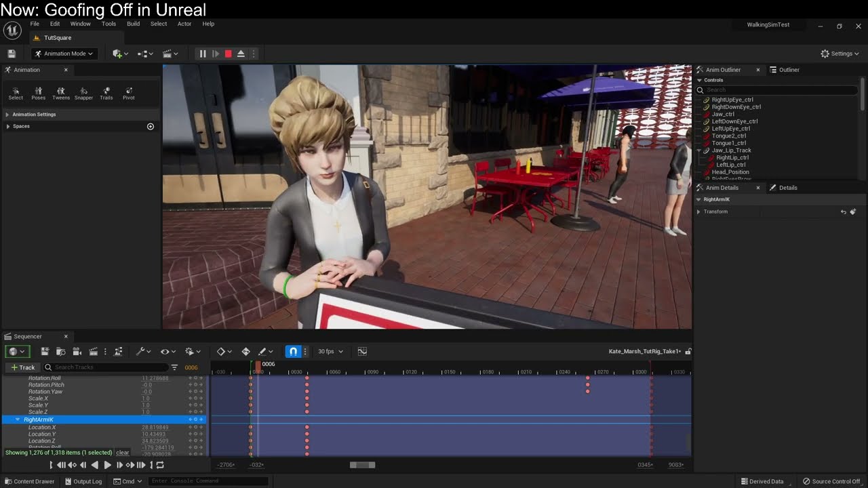
Task: Open the play options three-dot menu
Action: 254,54
